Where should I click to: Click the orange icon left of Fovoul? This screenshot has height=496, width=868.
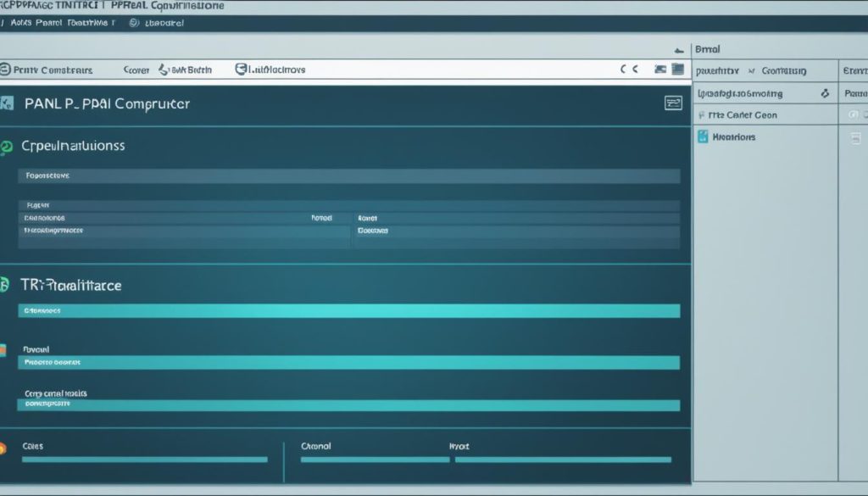pyautogui.click(x=3, y=350)
